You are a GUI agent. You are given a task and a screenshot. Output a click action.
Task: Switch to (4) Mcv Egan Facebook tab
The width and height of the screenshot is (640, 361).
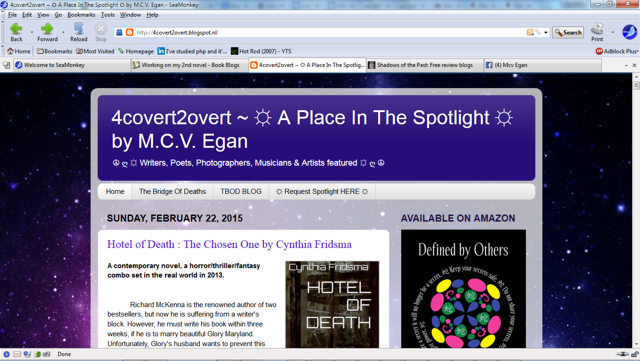coord(543,65)
